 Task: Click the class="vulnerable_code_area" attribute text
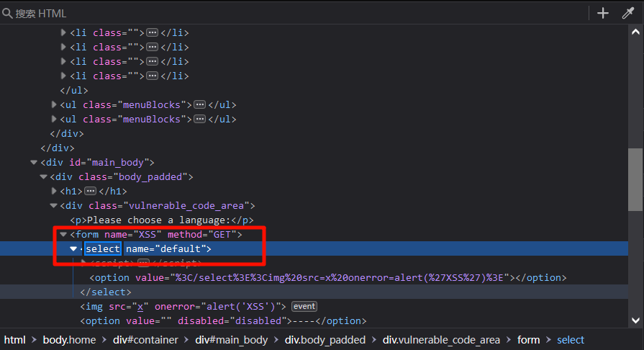(x=169, y=206)
